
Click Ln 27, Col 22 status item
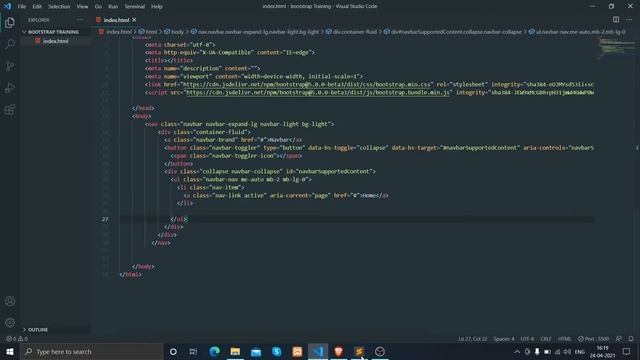tap(473, 339)
